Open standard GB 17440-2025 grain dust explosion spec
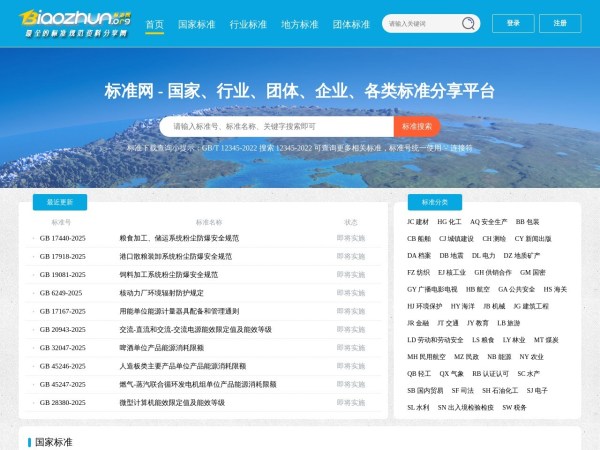The width and height of the screenshot is (600, 450). 179,238
